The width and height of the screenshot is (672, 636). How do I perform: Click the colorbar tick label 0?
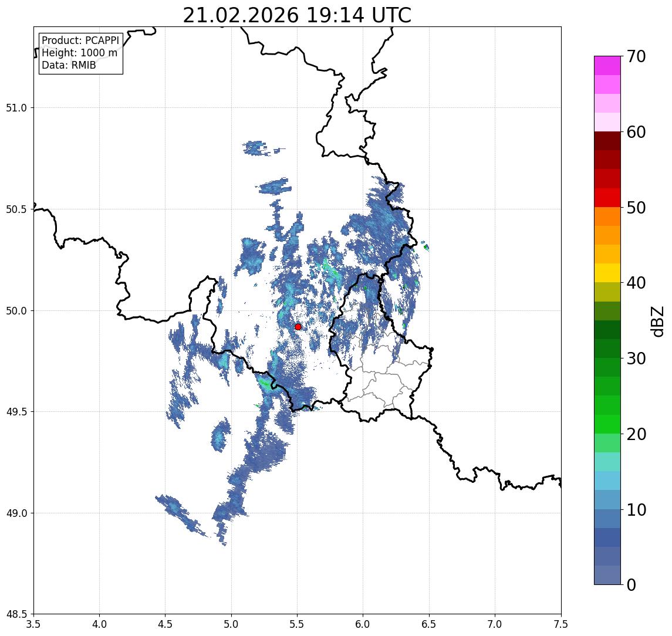point(632,584)
